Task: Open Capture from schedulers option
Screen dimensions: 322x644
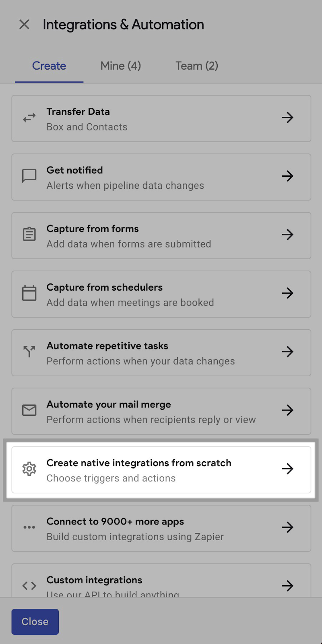Action: point(161,294)
